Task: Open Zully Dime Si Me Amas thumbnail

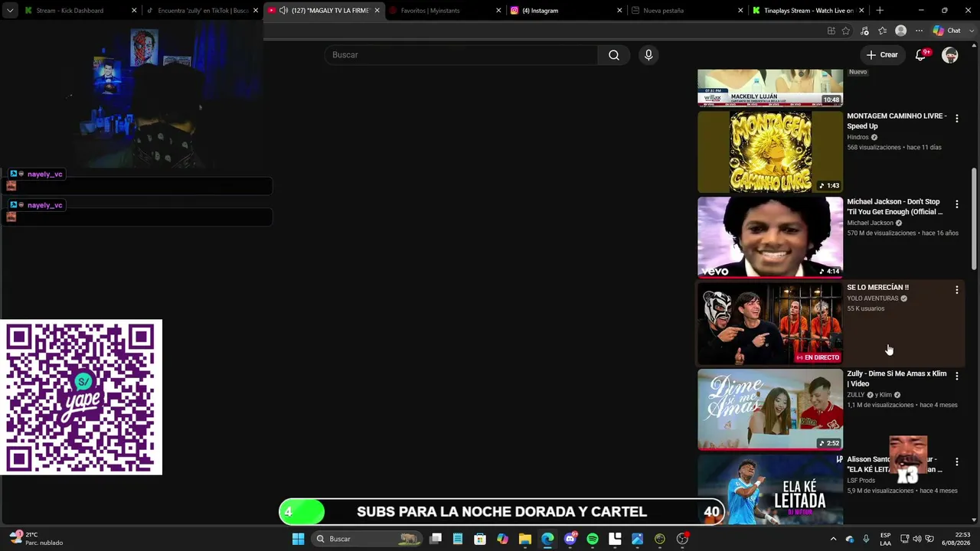Action: (770, 409)
